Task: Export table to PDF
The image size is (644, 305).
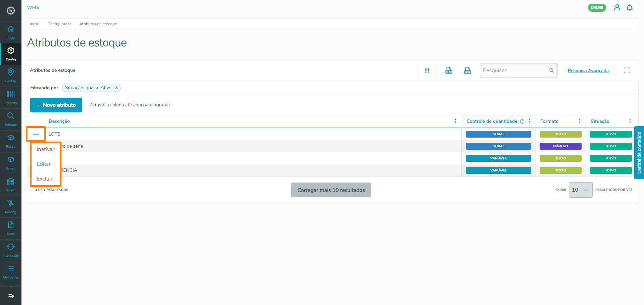Action: (467, 70)
